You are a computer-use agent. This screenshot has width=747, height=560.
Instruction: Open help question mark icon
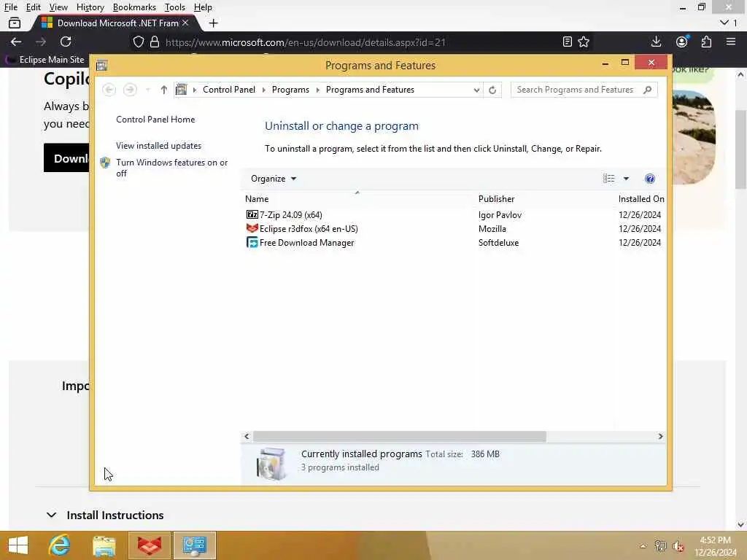(x=649, y=179)
